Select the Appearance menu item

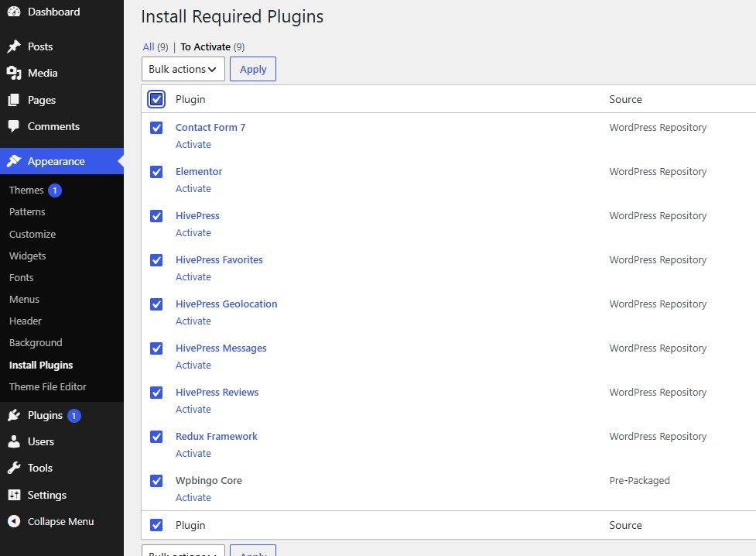tap(62, 161)
